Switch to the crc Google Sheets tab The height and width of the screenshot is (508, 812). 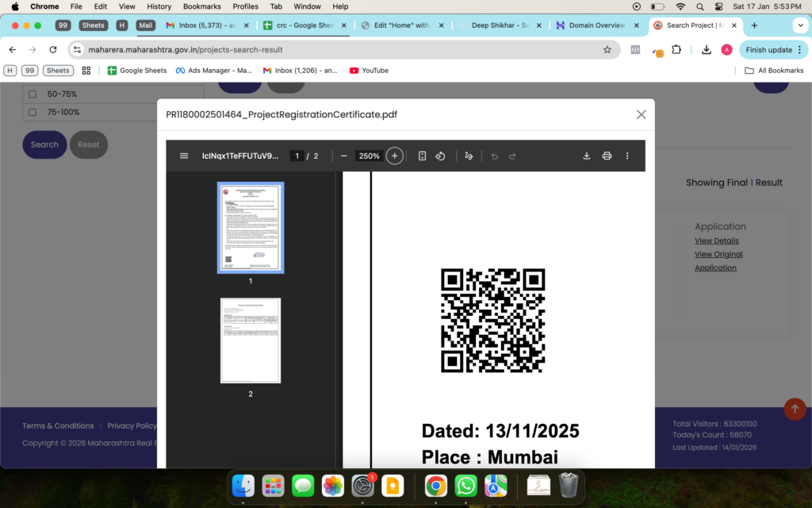point(303,25)
